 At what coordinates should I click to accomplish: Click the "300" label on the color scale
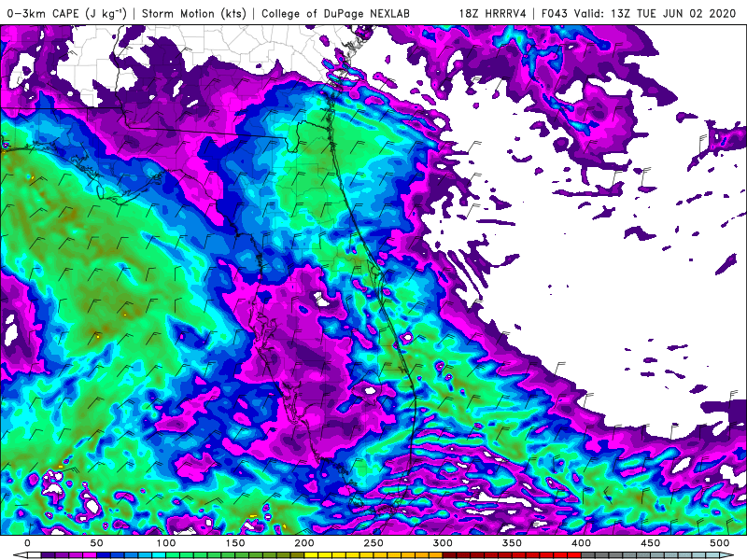tap(443, 543)
